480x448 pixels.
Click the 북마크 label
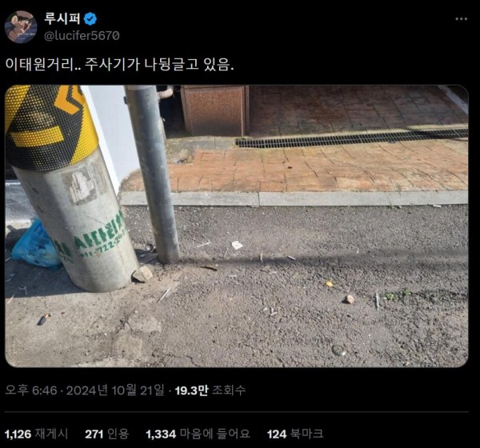(x=306, y=434)
